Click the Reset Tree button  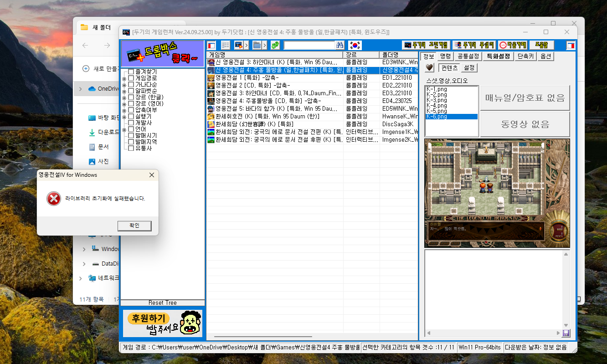point(162,303)
